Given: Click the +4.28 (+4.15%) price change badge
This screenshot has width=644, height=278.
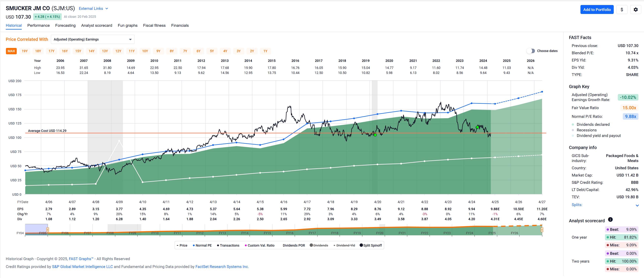Looking at the screenshot, I should point(47,17).
